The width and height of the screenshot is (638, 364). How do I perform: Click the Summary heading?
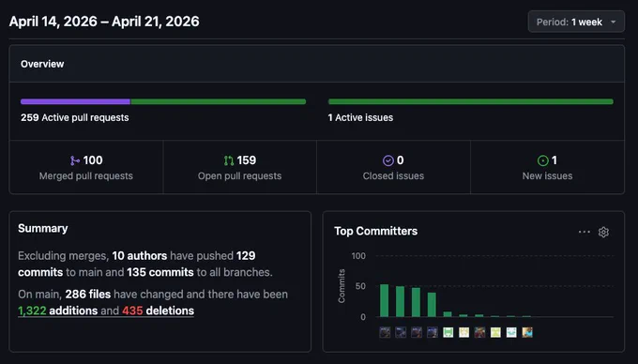[x=43, y=229]
